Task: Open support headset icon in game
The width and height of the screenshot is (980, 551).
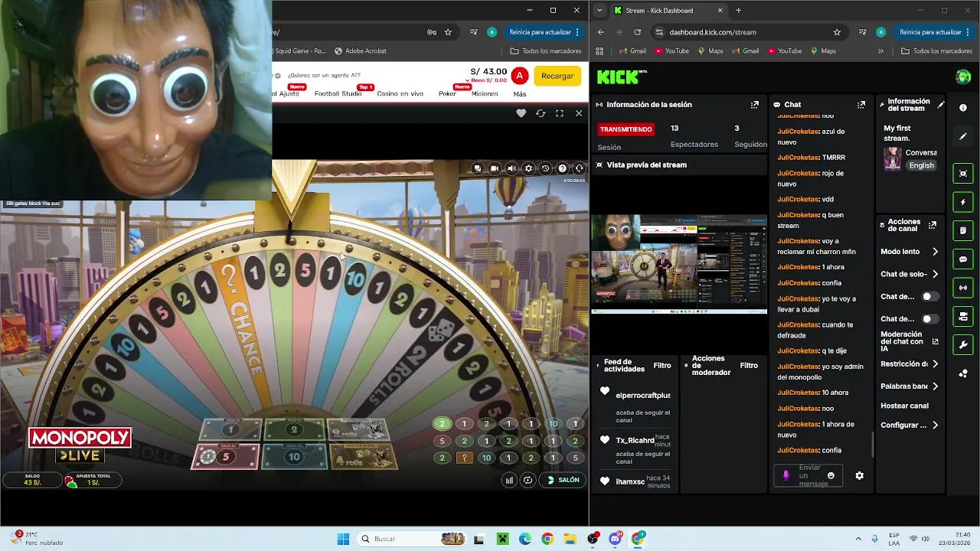Action: click(579, 168)
